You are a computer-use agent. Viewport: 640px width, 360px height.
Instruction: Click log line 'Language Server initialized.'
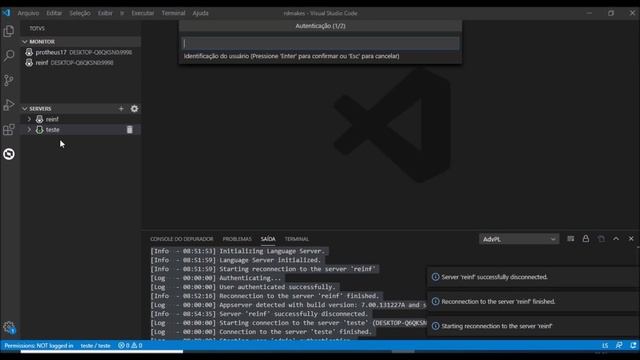point(270,260)
